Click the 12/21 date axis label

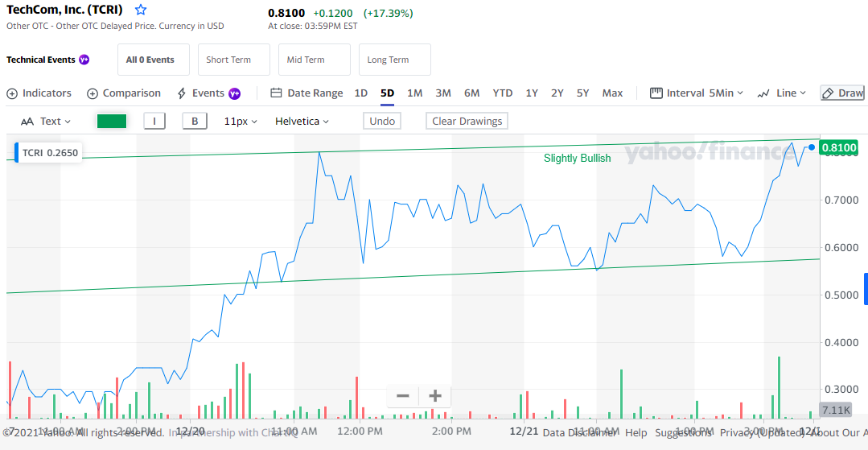point(524,430)
